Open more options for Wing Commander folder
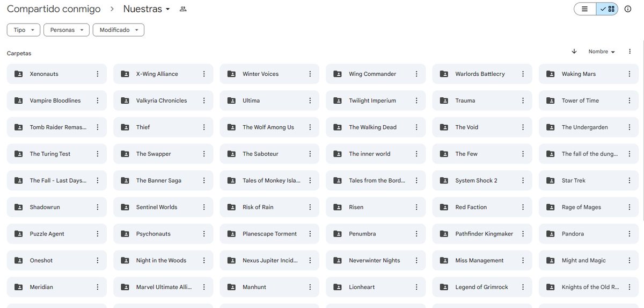Viewport: 644px width, 308px height. click(416, 74)
